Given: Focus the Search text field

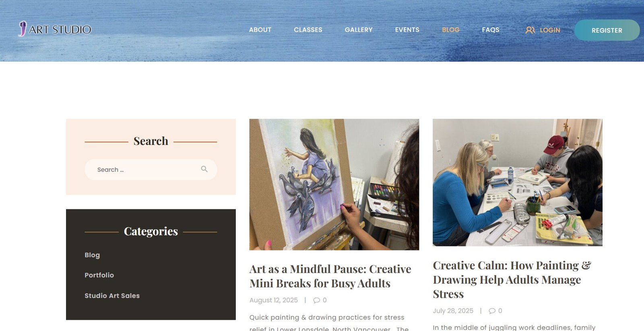Looking at the screenshot, I should 151,170.
